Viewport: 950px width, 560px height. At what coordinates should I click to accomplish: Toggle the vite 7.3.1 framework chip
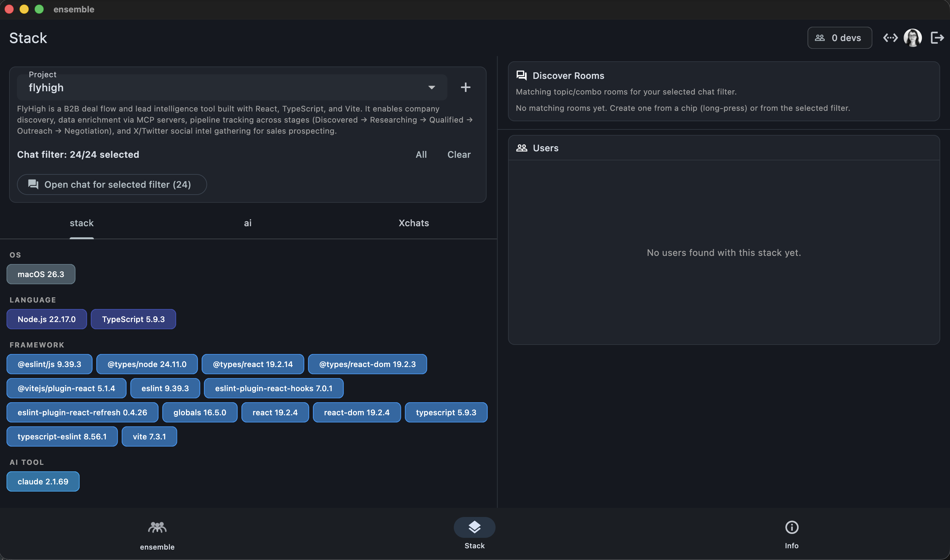149,436
